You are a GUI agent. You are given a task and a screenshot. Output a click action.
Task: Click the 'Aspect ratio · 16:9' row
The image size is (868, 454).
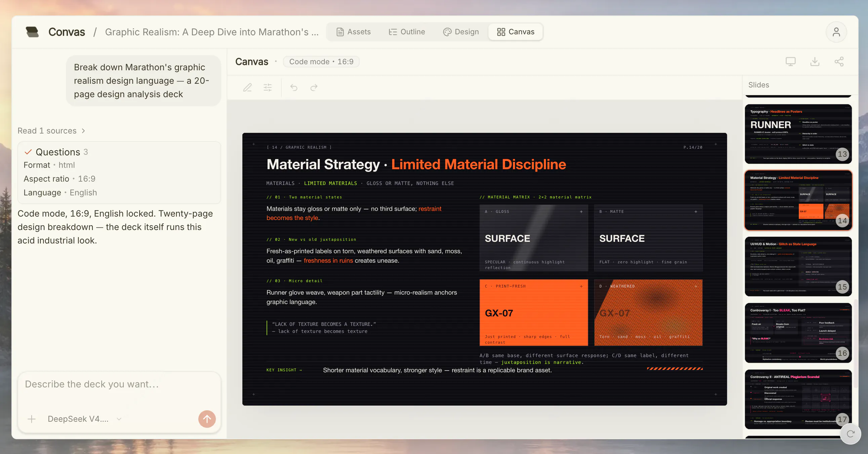pyautogui.click(x=59, y=179)
